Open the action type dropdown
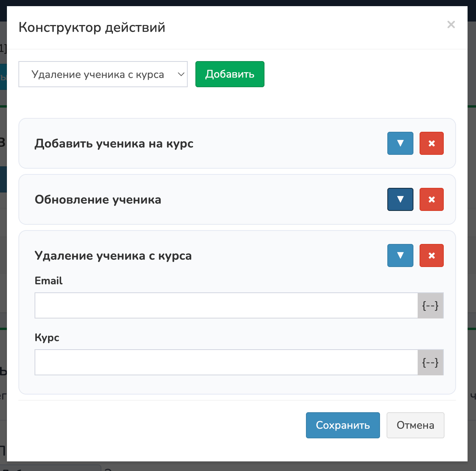This screenshot has height=471, width=476. click(x=103, y=74)
